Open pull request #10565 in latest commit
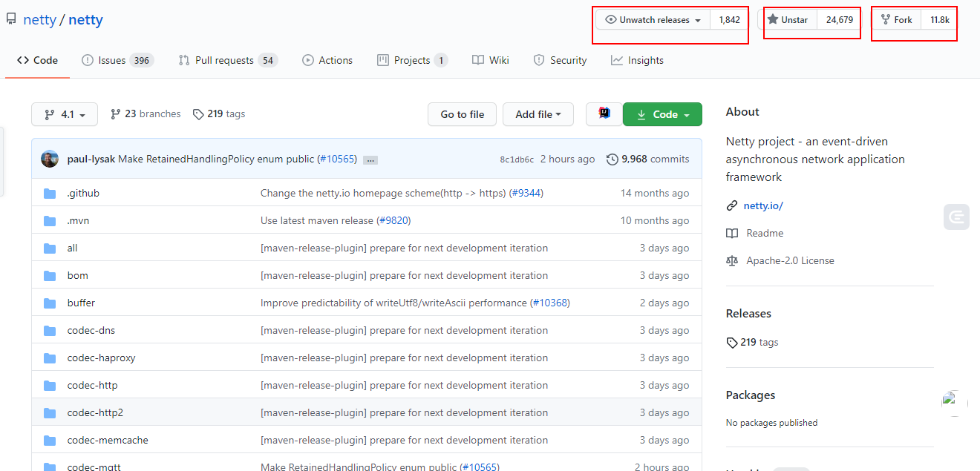Image resolution: width=980 pixels, height=471 pixels. [337, 159]
